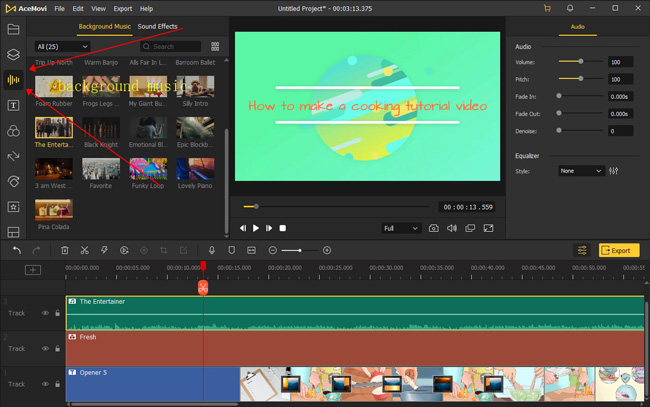Open the speed control tool
The width and height of the screenshot is (650, 407).
pyautogui.click(x=124, y=250)
